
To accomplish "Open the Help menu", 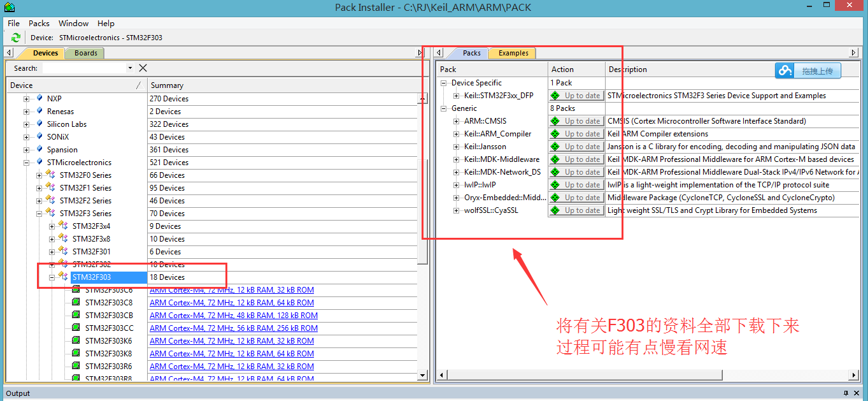I will click(106, 24).
